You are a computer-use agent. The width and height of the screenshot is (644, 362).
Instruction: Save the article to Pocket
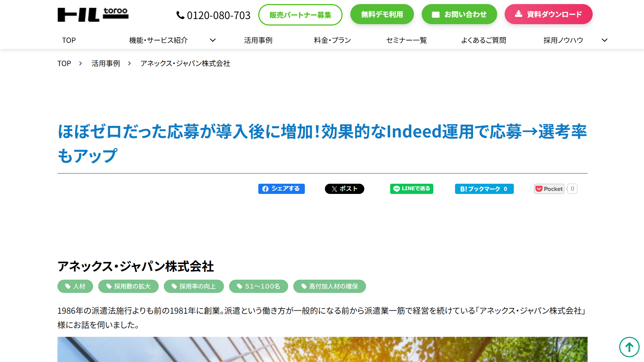click(x=549, y=189)
